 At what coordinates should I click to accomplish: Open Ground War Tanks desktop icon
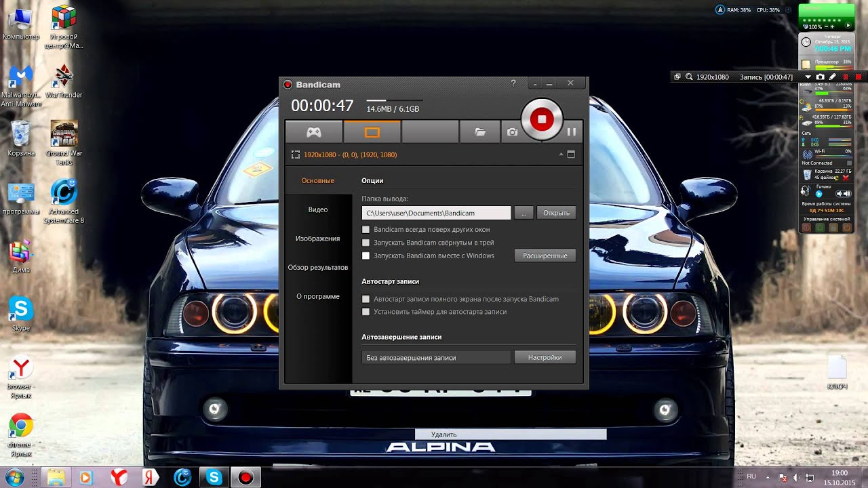[x=64, y=144]
